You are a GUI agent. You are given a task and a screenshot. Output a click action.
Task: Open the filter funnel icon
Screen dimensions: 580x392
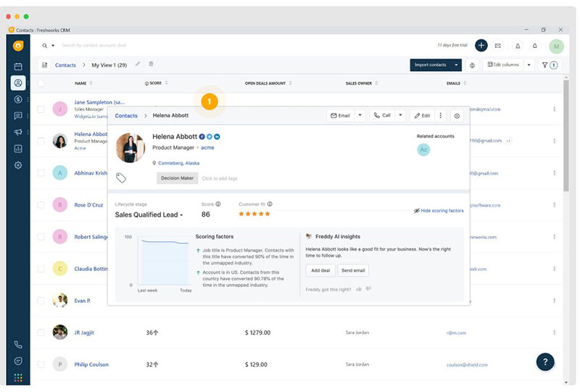click(544, 65)
